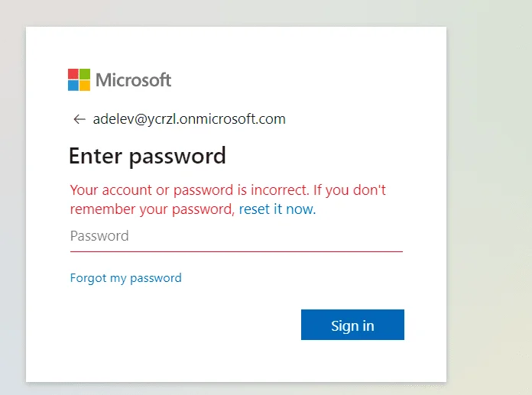Click the red underline of password field
The height and width of the screenshot is (395, 532).
[x=236, y=251]
